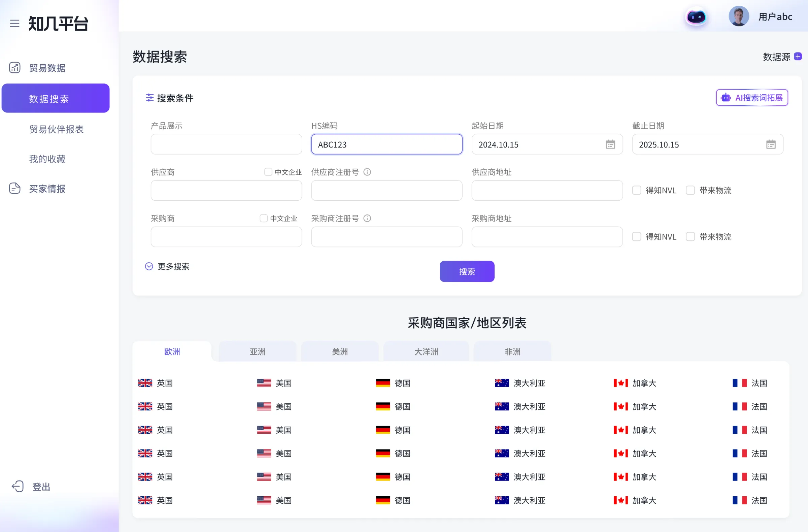The height and width of the screenshot is (532, 808).
Task: Open the 截止日期 calendar icon
Action: (771, 145)
